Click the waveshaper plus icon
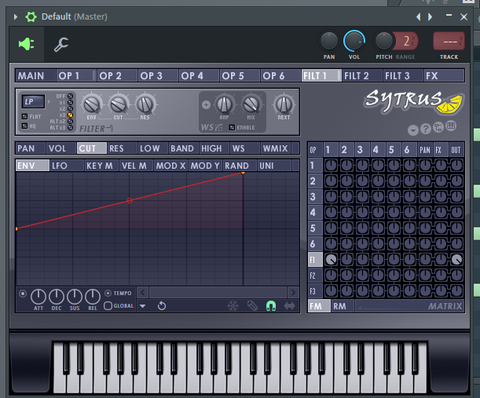480x398 pixels. [x=206, y=105]
